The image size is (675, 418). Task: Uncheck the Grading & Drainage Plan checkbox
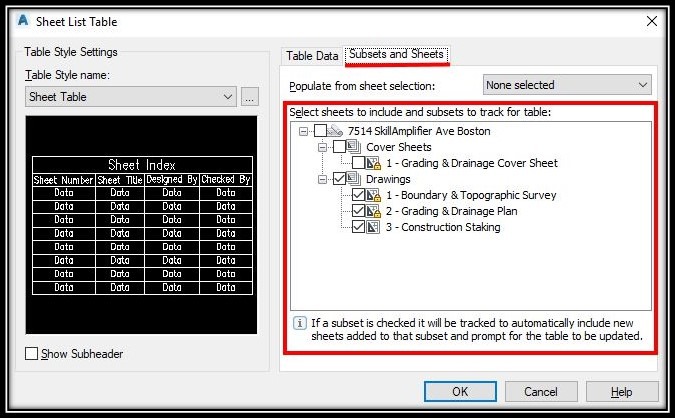point(358,211)
